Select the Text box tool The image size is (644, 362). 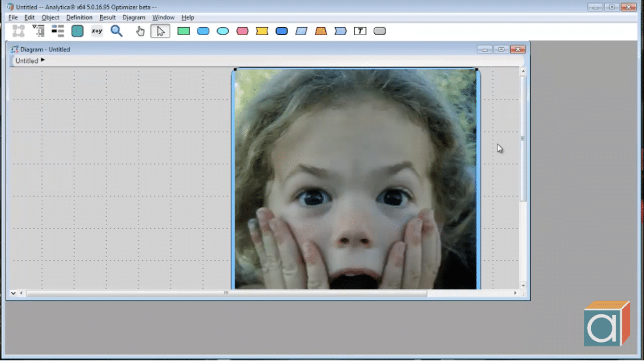point(360,31)
